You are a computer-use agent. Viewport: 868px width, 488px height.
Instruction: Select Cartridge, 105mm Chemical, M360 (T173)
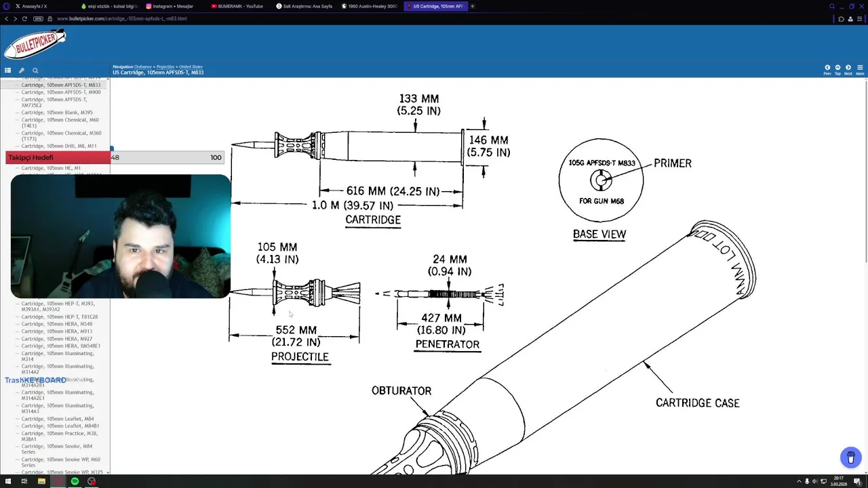pos(61,136)
